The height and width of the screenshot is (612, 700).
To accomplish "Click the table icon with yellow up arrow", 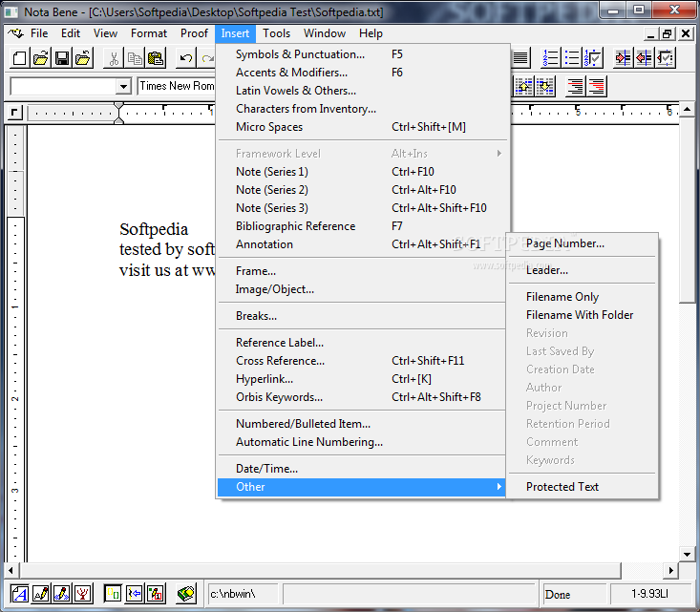I will pos(523,86).
